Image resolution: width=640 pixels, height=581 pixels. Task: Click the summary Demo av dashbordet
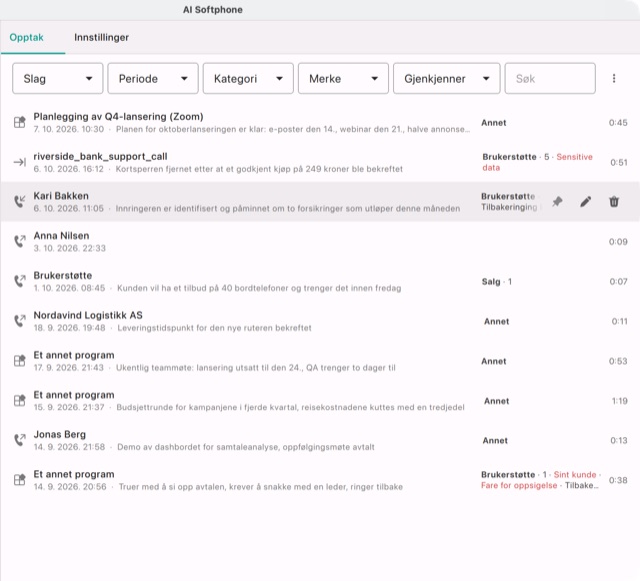246,447
